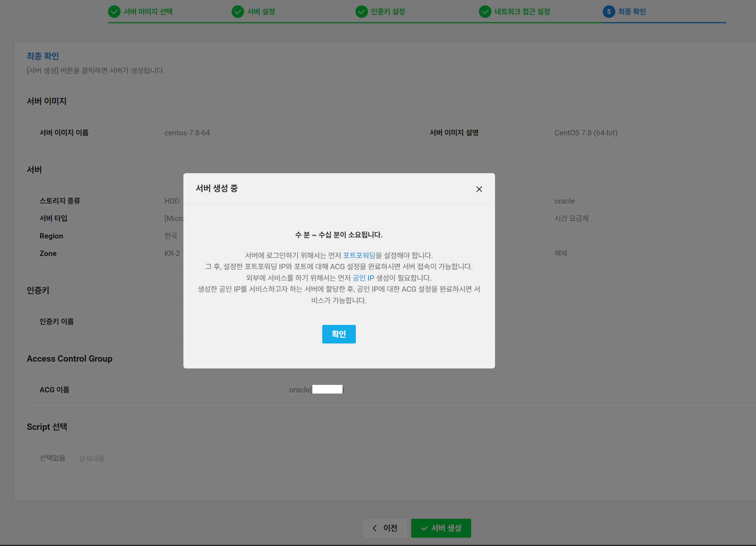The image size is (756, 546).
Task: Click the checkmark icon on 서버 생성
Action: [x=424, y=528]
